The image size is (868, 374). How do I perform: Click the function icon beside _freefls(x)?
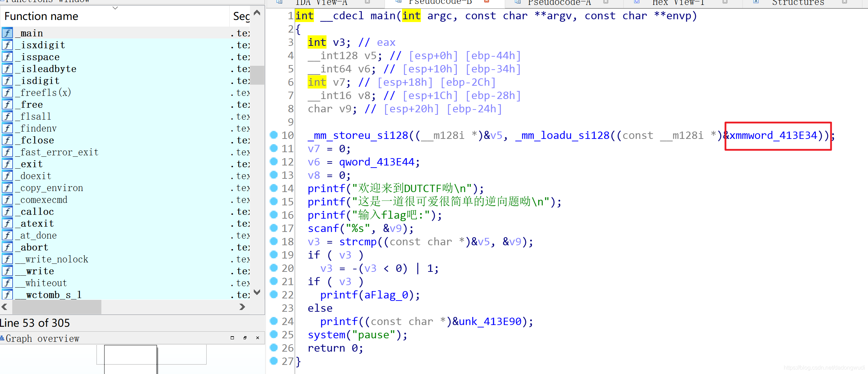7,92
